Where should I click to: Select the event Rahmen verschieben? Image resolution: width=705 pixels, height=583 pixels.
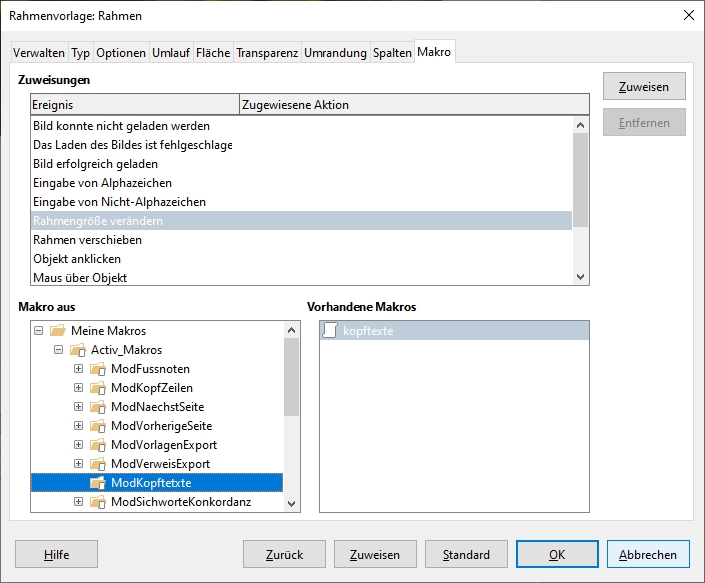click(x=88, y=240)
